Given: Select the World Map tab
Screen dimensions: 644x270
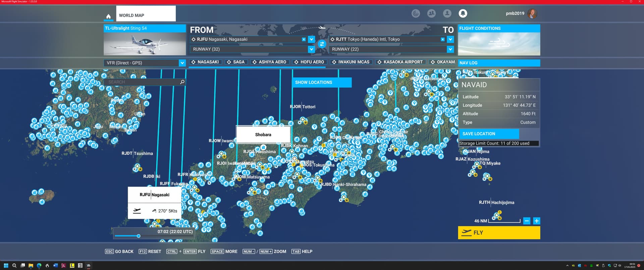Looking at the screenshot, I should [146, 15].
